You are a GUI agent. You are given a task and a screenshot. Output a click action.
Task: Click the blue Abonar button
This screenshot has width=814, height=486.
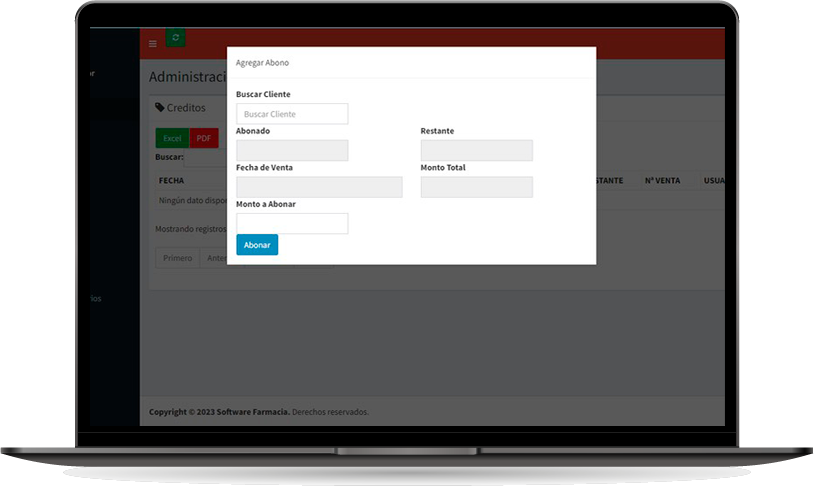pyautogui.click(x=257, y=245)
